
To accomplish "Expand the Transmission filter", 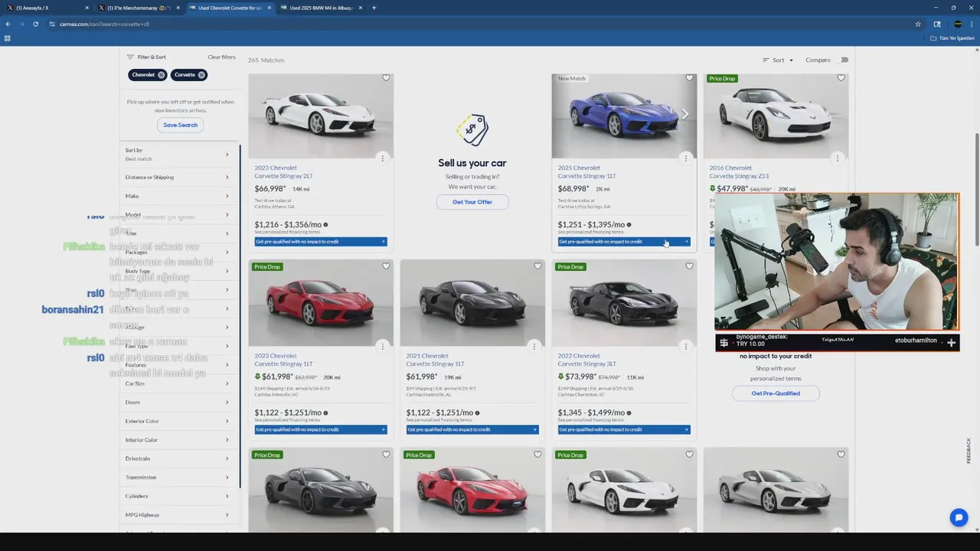I will 180,478.
